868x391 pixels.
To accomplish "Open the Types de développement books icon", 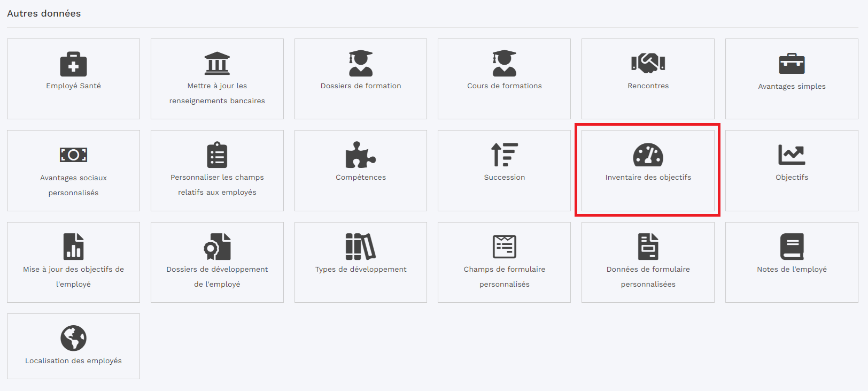I will [360, 247].
